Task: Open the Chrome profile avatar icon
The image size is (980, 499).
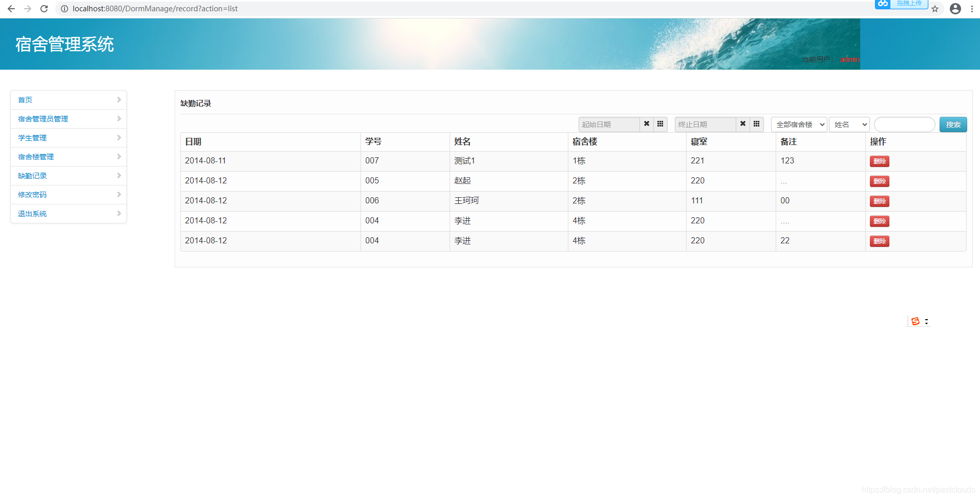Action: [x=955, y=9]
